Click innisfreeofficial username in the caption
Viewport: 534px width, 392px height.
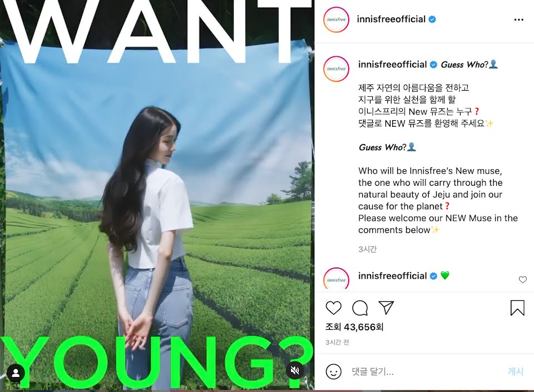pos(392,64)
